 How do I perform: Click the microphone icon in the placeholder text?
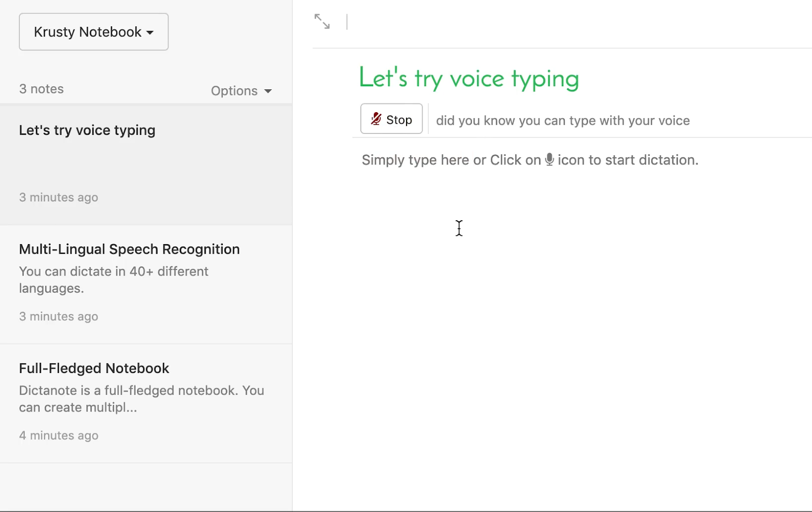(549, 159)
